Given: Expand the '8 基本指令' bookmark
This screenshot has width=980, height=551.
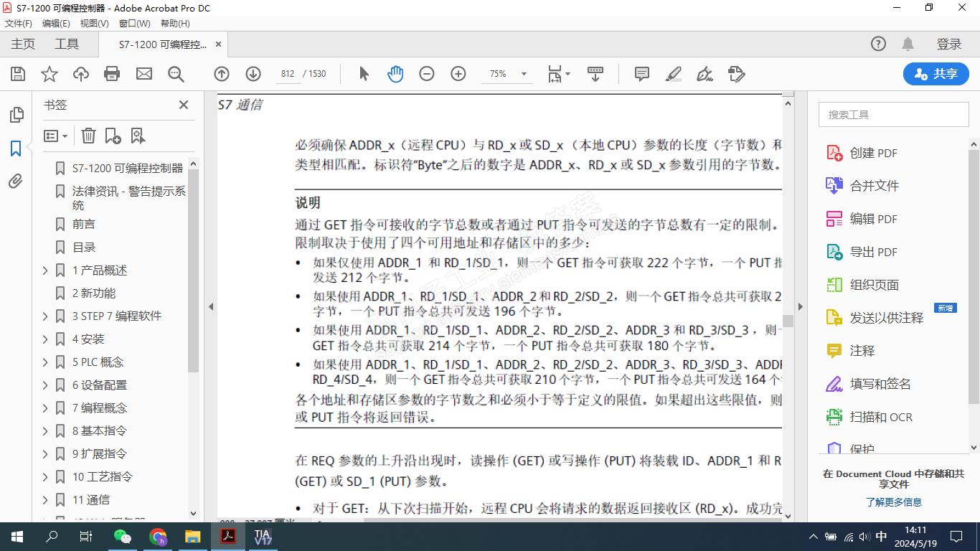Looking at the screenshot, I should click(45, 431).
